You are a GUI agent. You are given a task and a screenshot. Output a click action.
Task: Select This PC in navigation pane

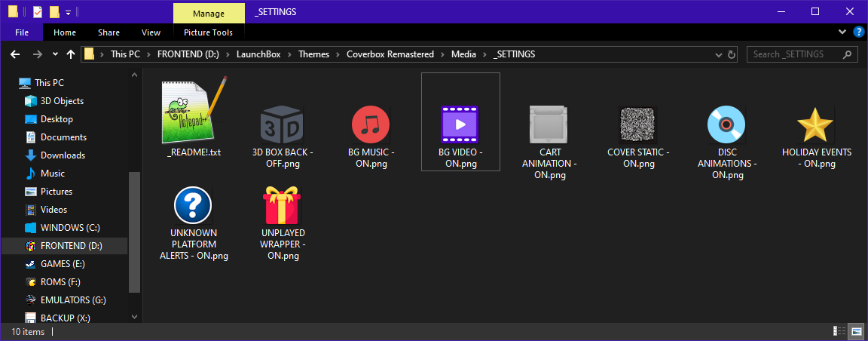(49, 83)
